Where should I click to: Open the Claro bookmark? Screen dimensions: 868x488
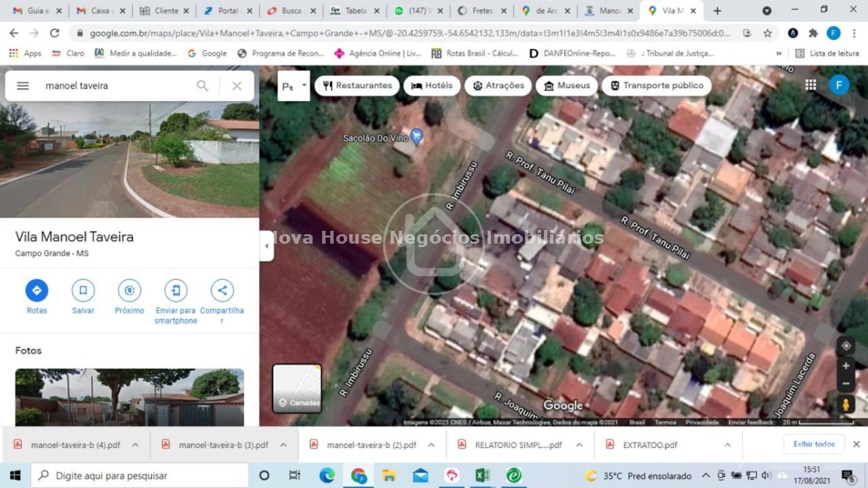pos(68,53)
